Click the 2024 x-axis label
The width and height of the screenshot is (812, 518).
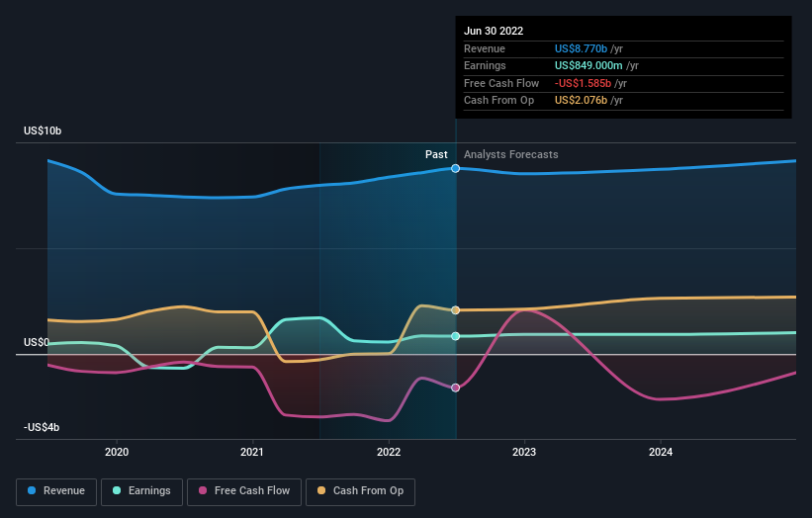(661, 452)
